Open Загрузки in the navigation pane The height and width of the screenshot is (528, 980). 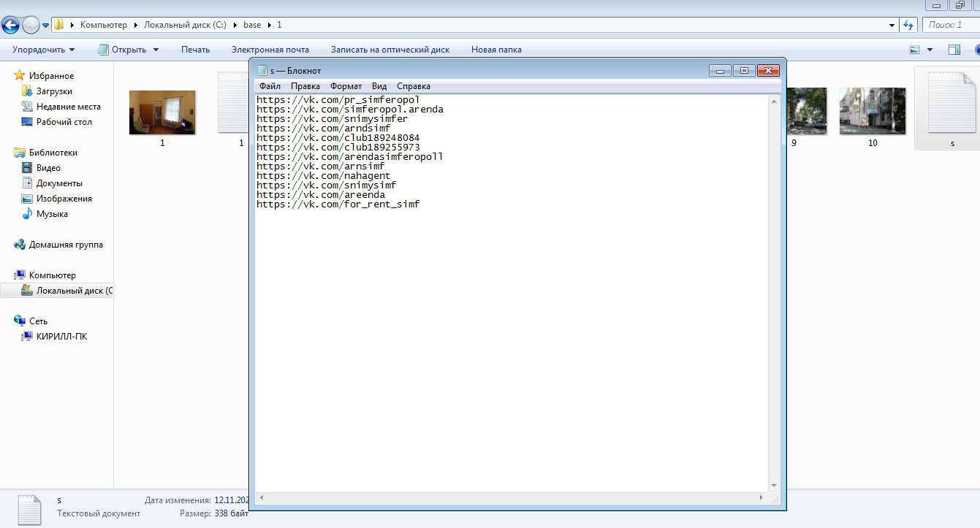pos(54,91)
